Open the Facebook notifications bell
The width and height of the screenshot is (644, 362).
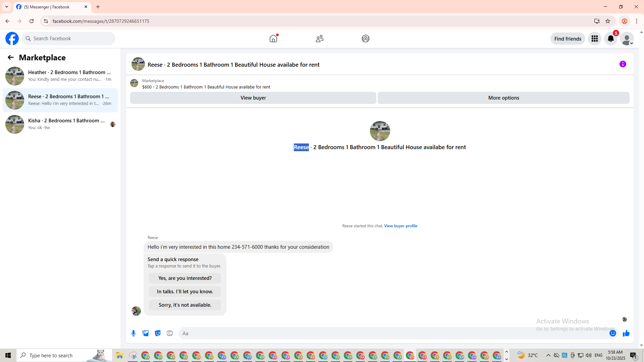(x=611, y=39)
